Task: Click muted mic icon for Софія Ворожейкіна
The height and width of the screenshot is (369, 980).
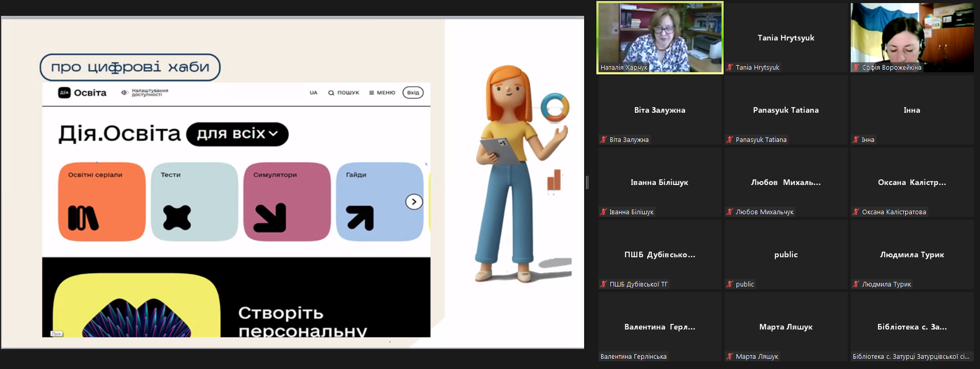Action: [856, 67]
